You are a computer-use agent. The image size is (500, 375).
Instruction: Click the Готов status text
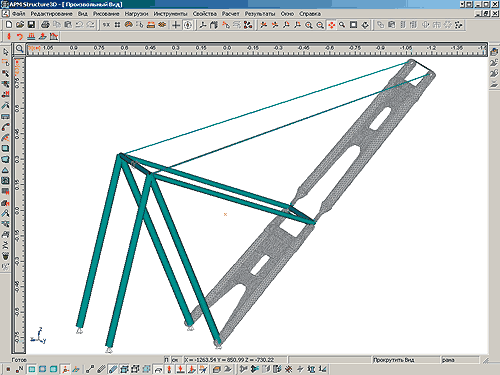[19, 360]
